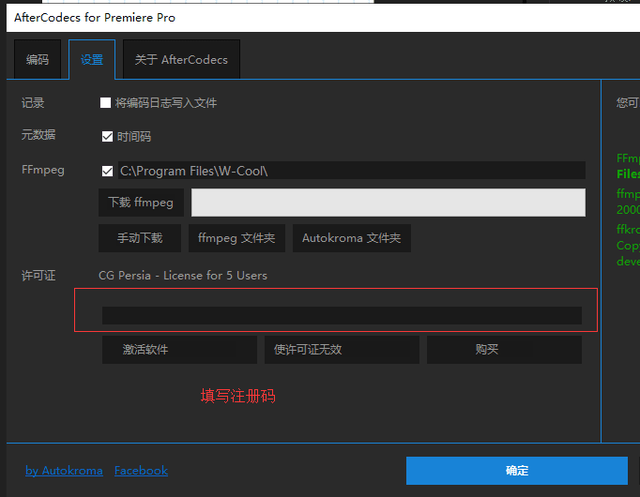
Task: Click the ffmpeg download progress bar
Action: 388,202
